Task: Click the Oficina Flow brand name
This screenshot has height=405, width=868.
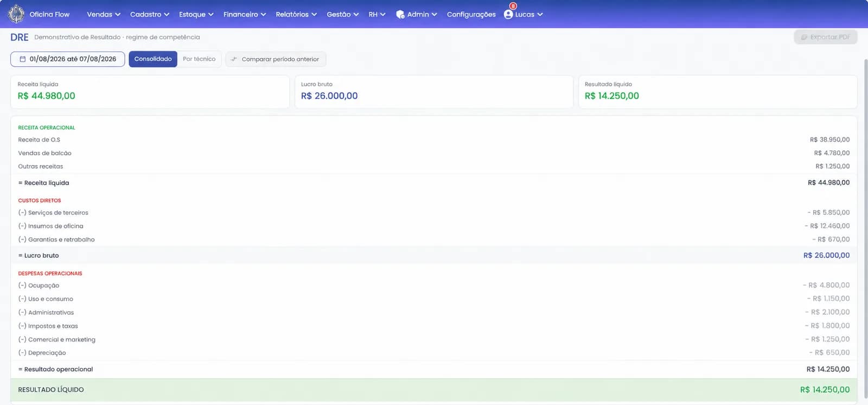Action: click(49, 15)
